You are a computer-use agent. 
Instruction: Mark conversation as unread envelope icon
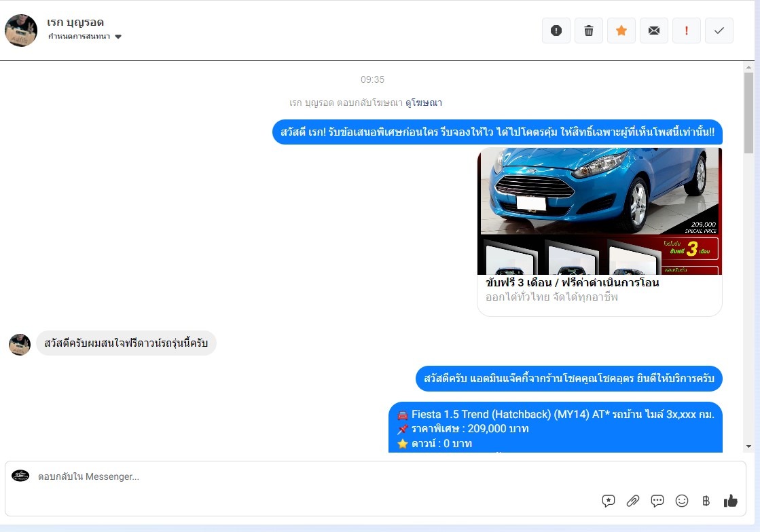pyautogui.click(x=654, y=31)
